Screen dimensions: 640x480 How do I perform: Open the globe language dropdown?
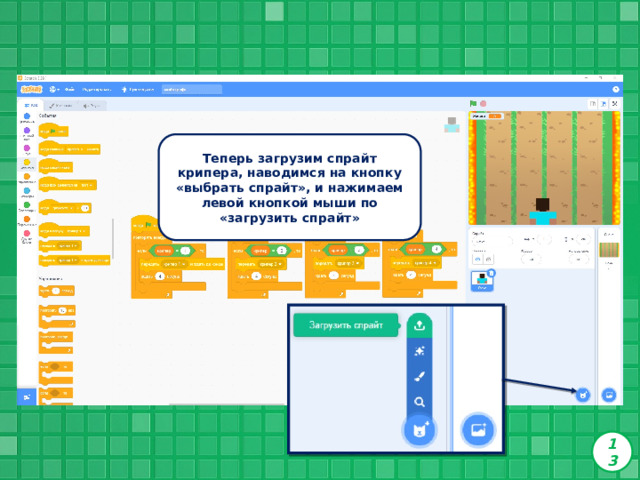click(x=54, y=89)
